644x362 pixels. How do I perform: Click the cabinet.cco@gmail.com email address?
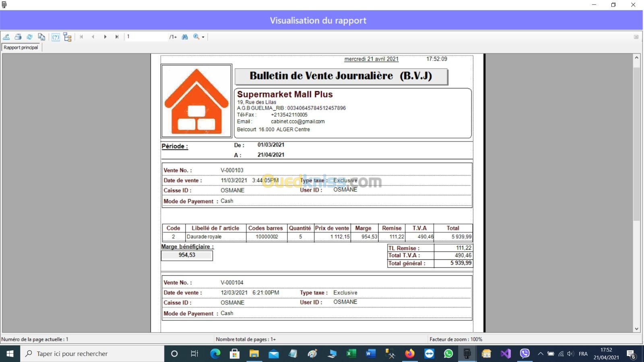coord(297,121)
